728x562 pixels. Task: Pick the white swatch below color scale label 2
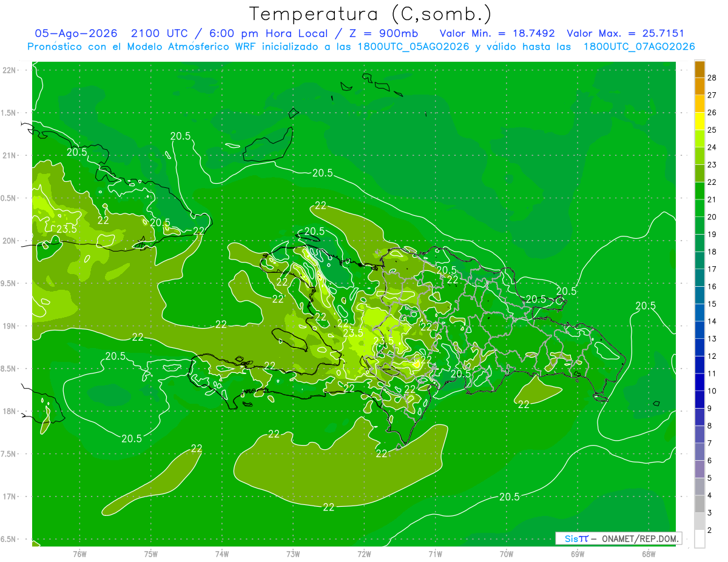click(x=699, y=539)
